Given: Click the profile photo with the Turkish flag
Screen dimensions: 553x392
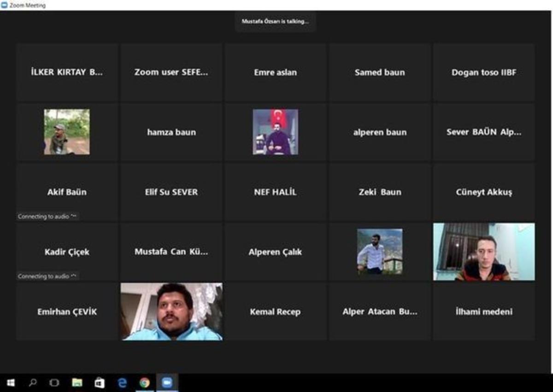Looking at the screenshot, I should tap(276, 132).
